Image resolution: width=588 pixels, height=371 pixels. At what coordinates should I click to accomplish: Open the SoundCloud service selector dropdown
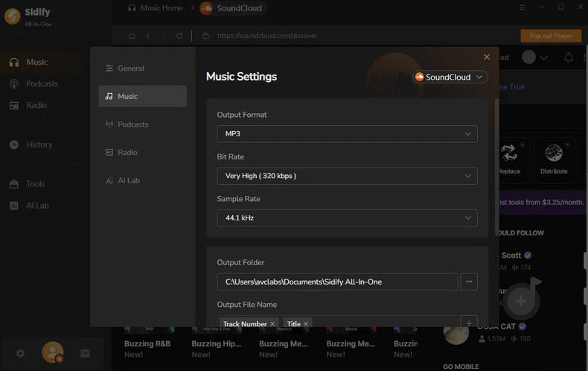450,77
